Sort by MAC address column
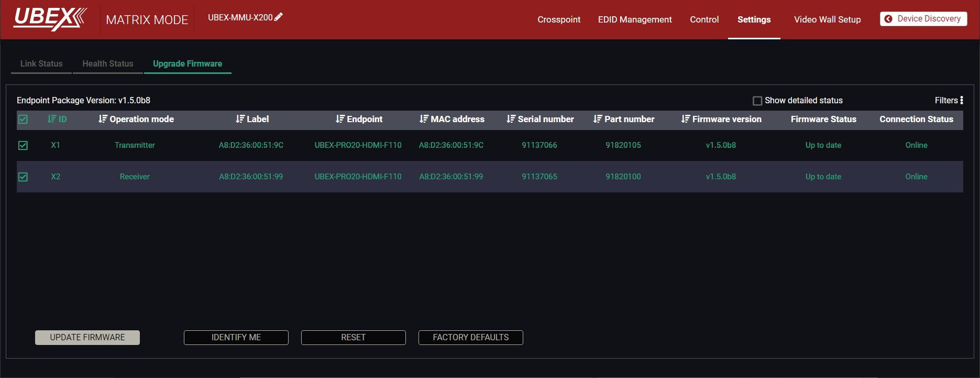Viewport: 980px width, 378px height. [x=452, y=119]
